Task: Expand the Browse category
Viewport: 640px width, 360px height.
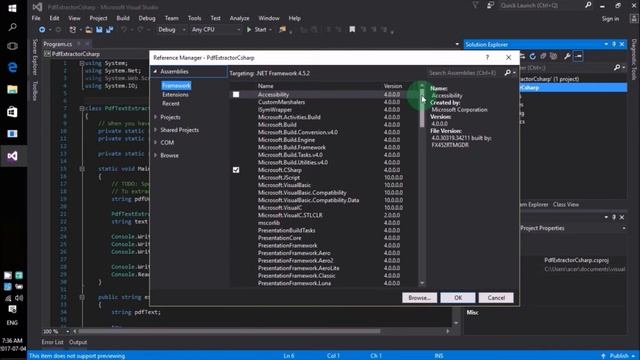Action: click(x=156, y=155)
